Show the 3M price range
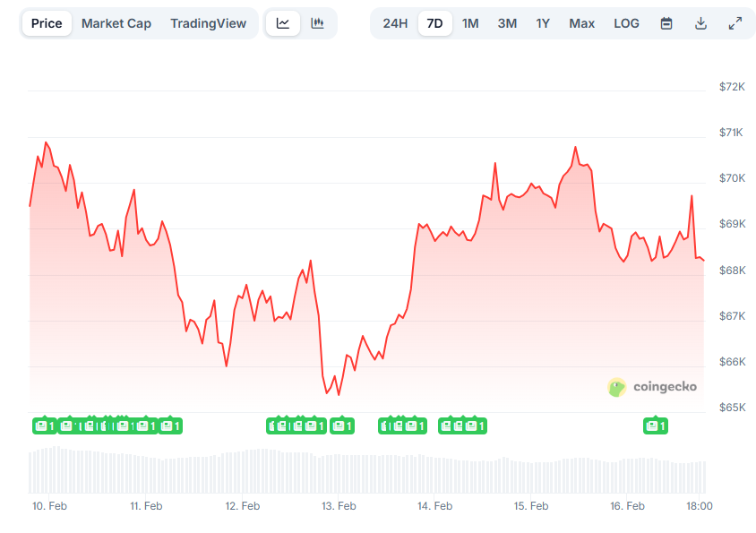The height and width of the screenshot is (533, 756). pos(507,23)
